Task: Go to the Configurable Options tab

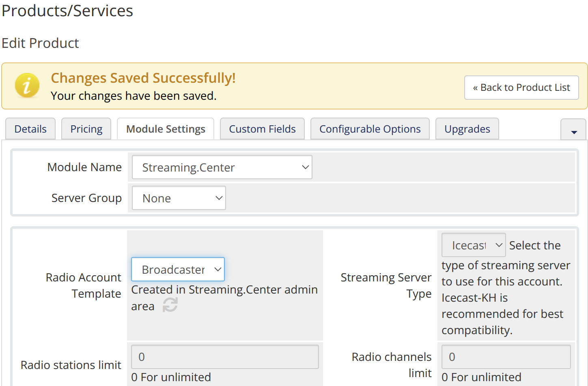Action: coord(370,129)
